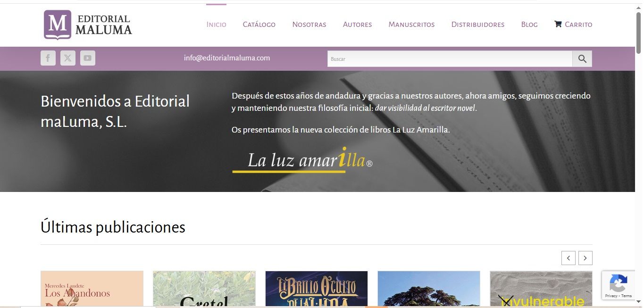Image resolution: width=644 pixels, height=308 pixels.
Task: Select the Inicio tab
Action: click(x=216, y=24)
